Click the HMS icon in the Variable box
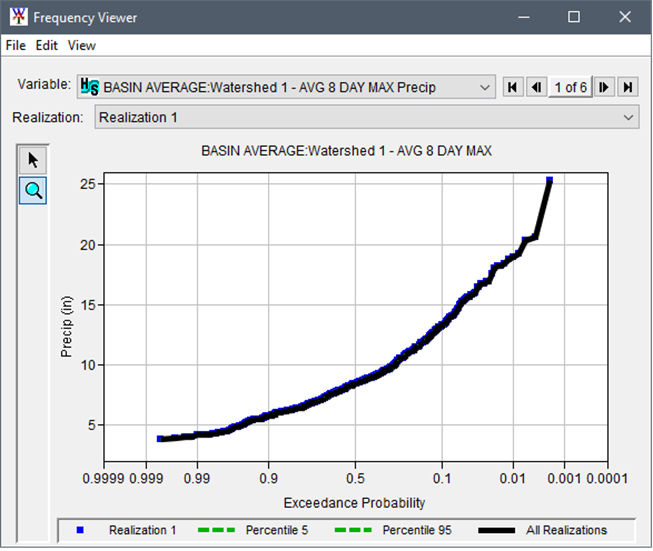This screenshot has width=653, height=551. click(90, 87)
